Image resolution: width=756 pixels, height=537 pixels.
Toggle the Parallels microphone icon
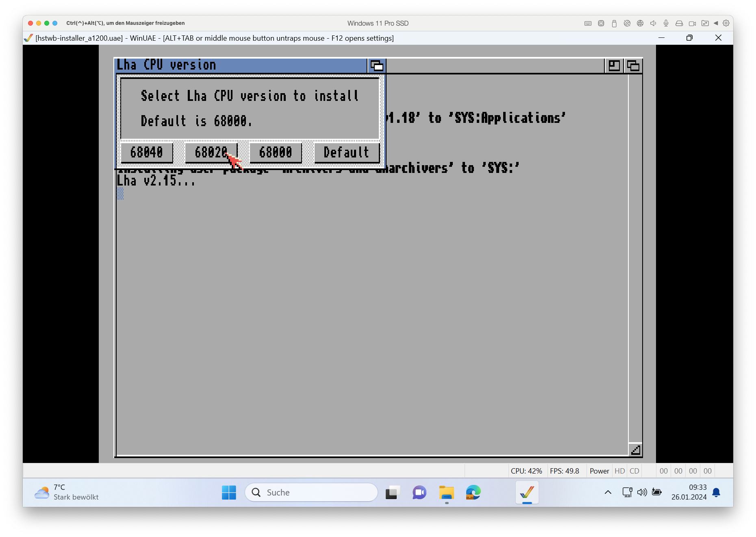click(666, 24)
